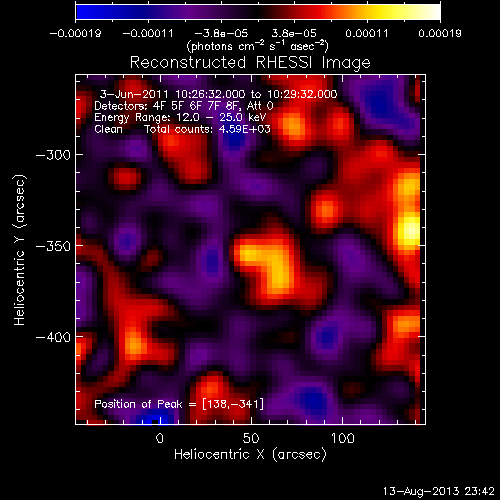
Task: Click the '0' X-axis tick label
Action: coord(160,438)
